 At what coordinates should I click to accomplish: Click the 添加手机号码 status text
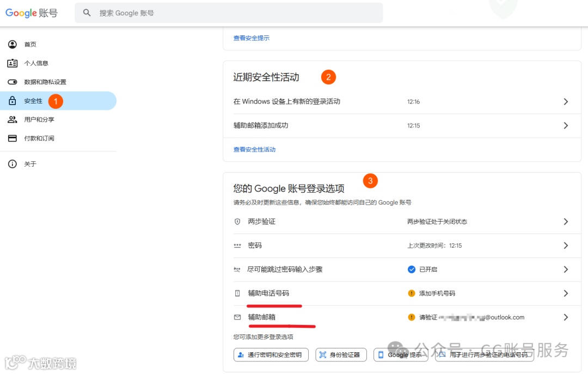[437, 293]
